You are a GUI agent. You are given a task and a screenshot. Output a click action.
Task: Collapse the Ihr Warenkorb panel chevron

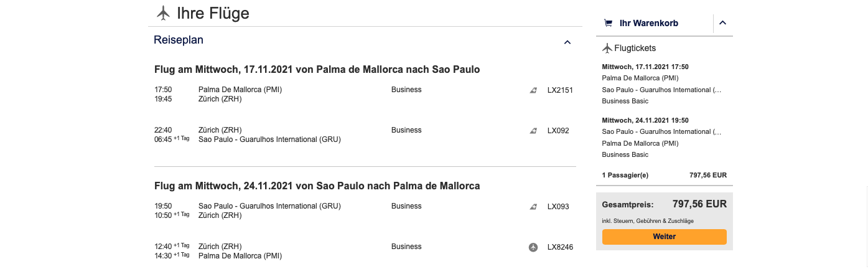click(722, 23)
